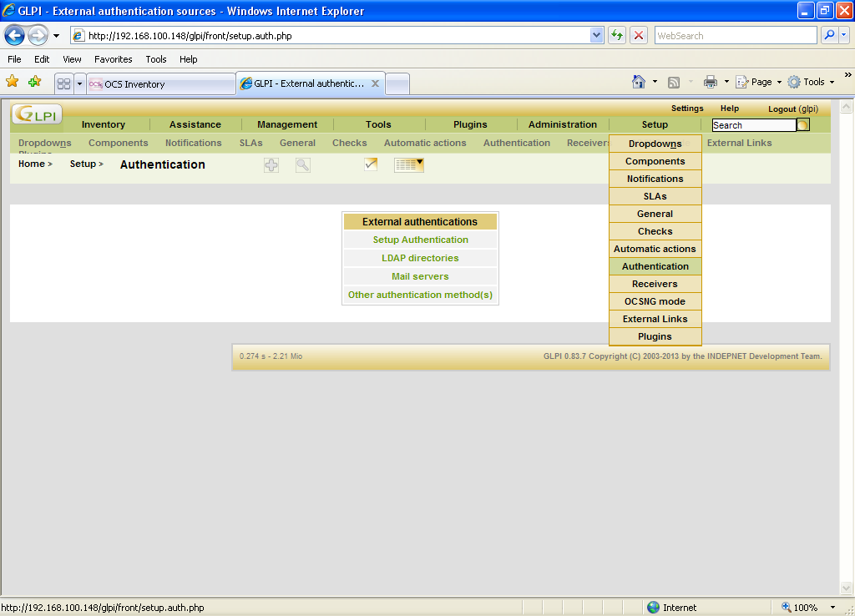
Task: Open the list display icon with arrow
Action: pos(408,164)
